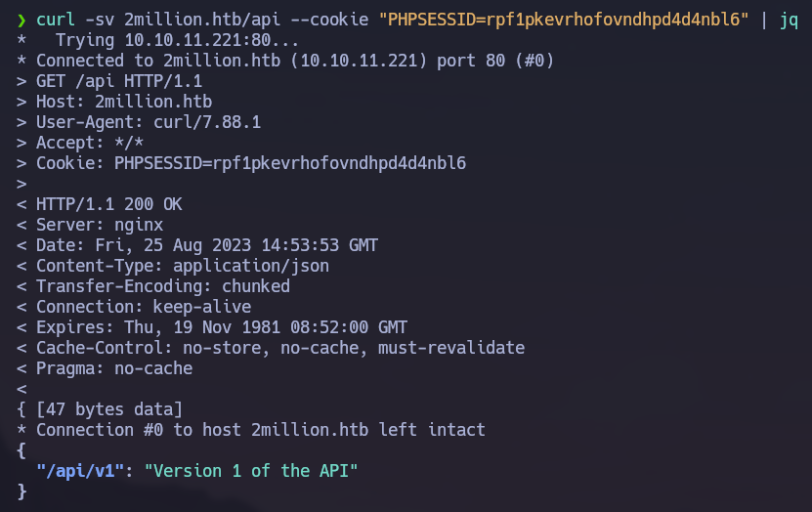Click the curl command word
The image size is (812, 512).
click(x=56, y=20)
